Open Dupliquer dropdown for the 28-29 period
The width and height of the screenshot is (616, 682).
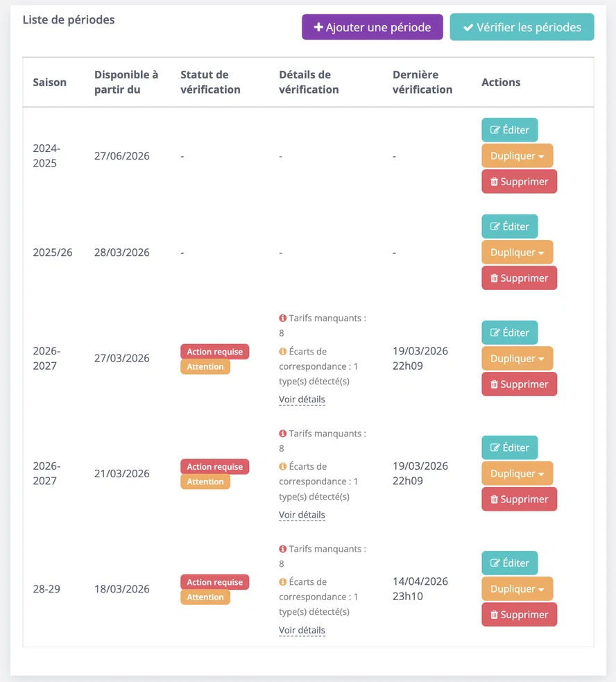(517, 589)
